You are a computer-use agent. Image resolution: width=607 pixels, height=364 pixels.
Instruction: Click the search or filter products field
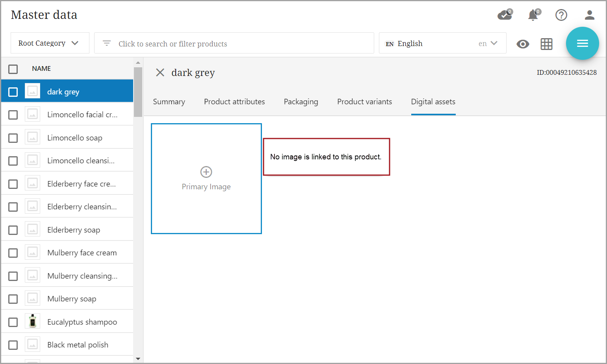pos(240,44)
